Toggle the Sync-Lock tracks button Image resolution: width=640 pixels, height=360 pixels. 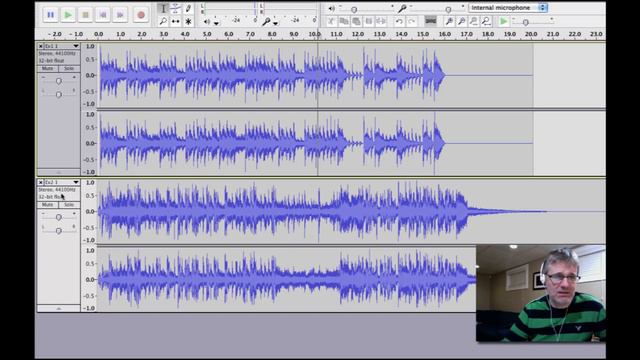(x=431, y=21)
